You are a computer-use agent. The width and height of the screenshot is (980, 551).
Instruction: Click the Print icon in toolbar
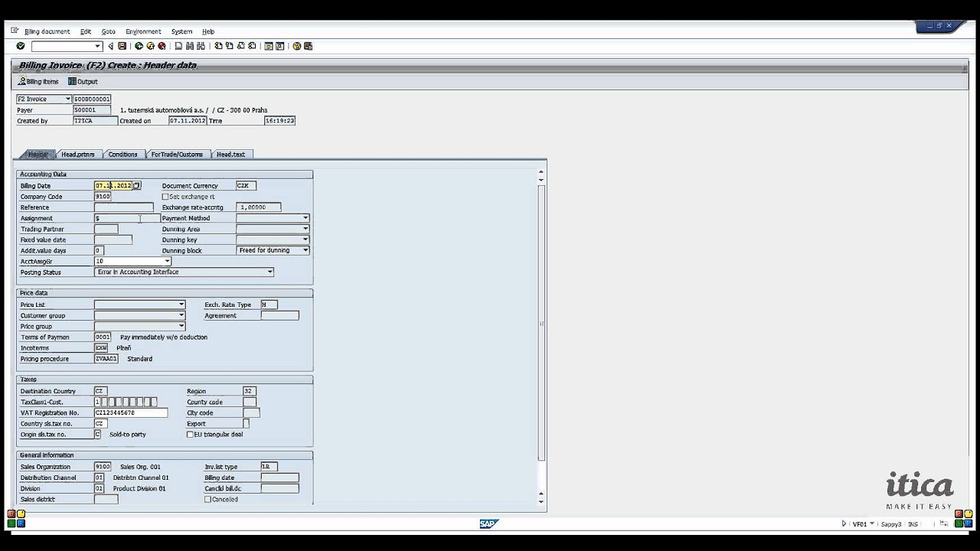pos(178,46)
